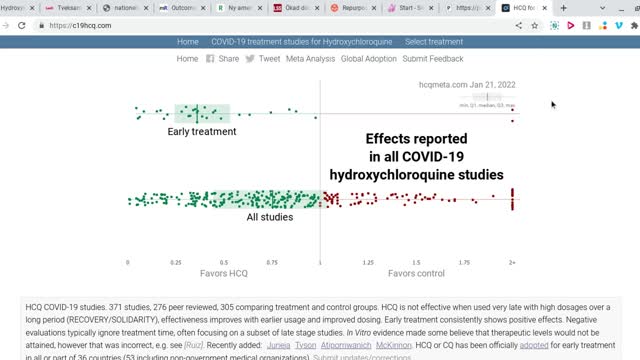Click the colorful dots extension icon
This screenshot has height=360, width=640.
[x=603, y=25]
